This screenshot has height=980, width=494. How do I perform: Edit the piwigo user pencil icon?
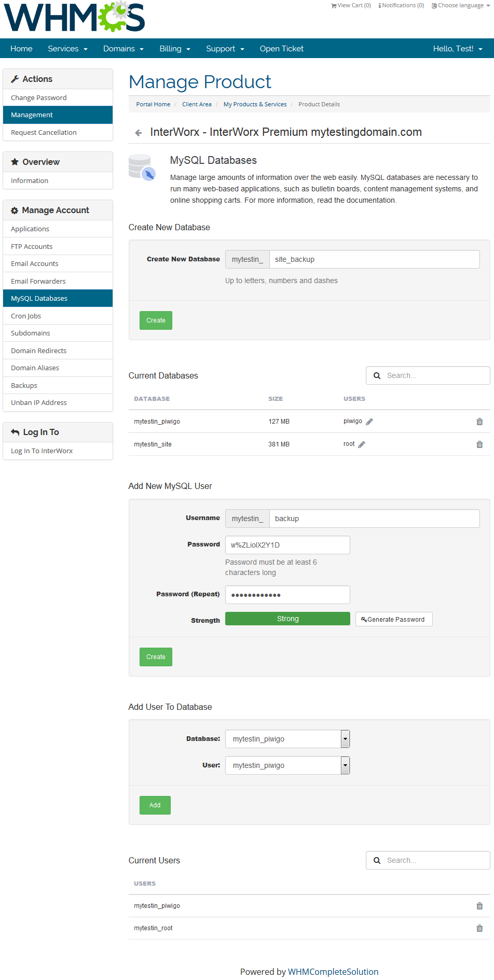(x=369, y=422)
